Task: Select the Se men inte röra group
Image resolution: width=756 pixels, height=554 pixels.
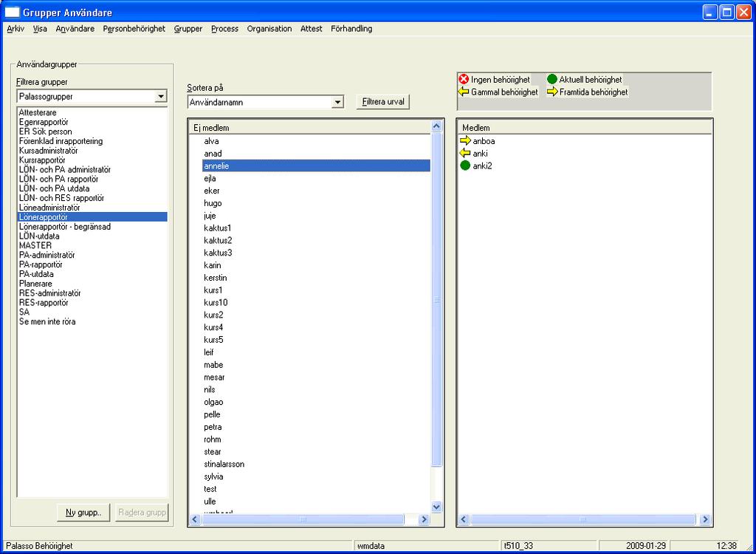Action: 92,321
